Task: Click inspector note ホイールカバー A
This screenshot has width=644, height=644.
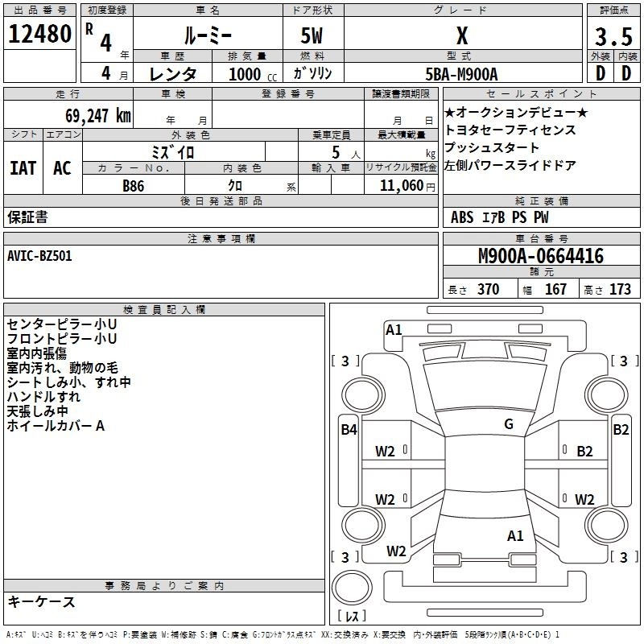Action: pyautogui.click(x=56, y=426)
